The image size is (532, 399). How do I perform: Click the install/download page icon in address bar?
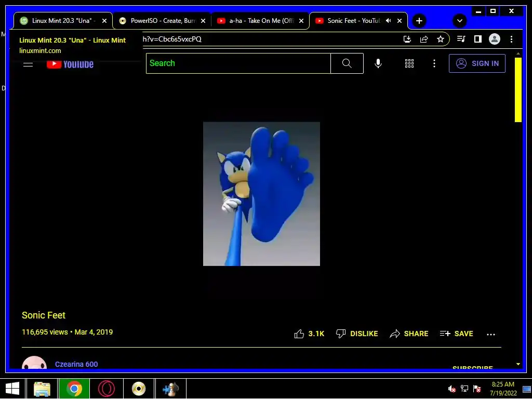pos(407,39)
